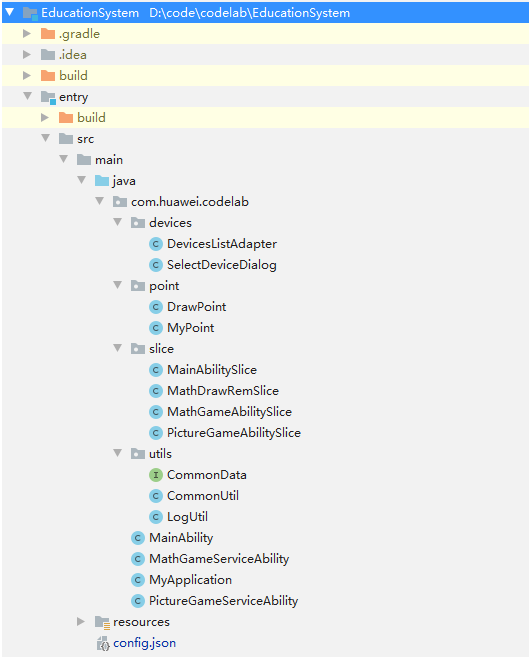Viewport: 531px width, 657px height.
Task: Expand the .idea folder
Action: pyautogui.click(x=27, y=54)
